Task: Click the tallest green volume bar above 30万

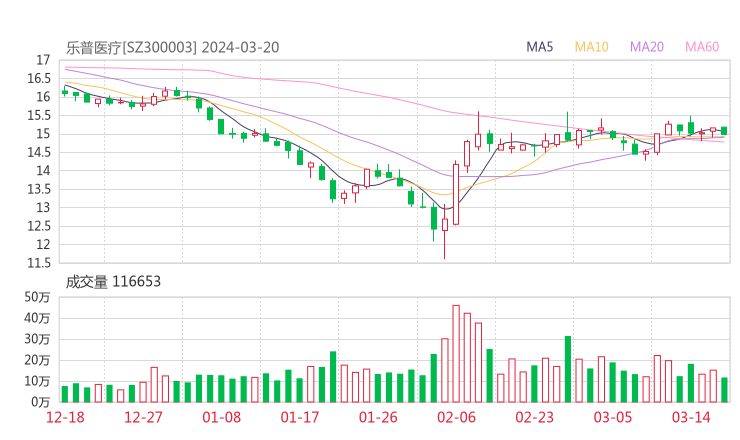Action: coord(568,369)
